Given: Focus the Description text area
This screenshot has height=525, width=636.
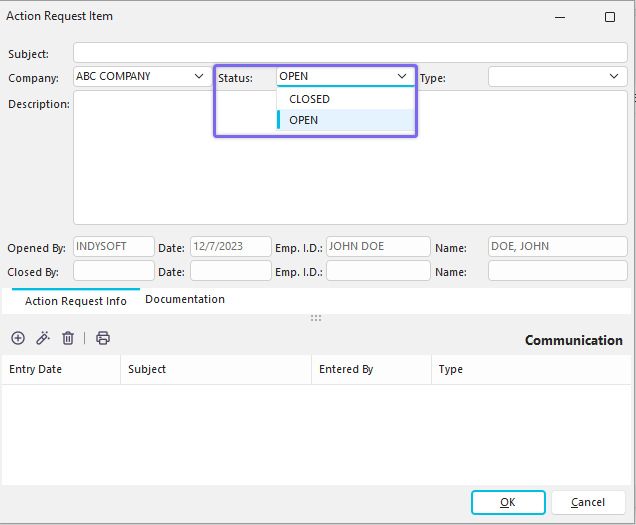Looking at the screenshot, I should [x=350, y=158].
